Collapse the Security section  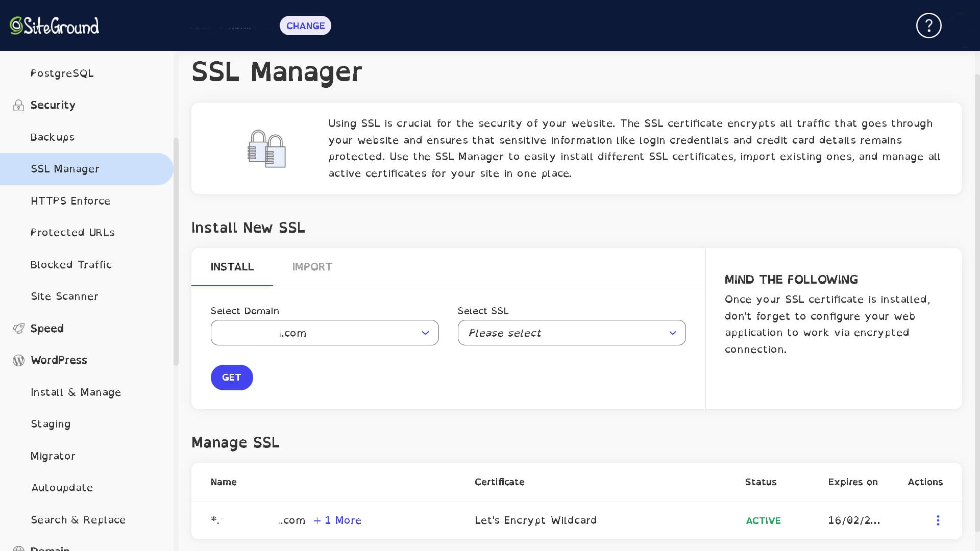point(53,105)
